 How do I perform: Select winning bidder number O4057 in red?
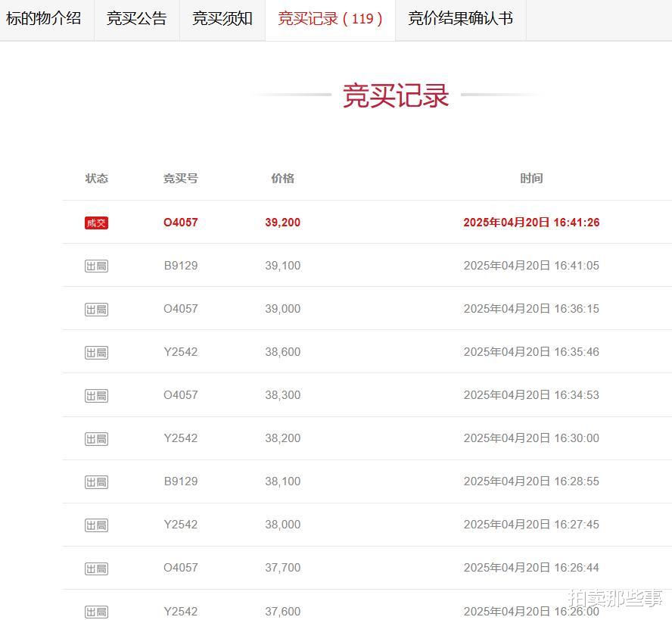tap(180, 223)
